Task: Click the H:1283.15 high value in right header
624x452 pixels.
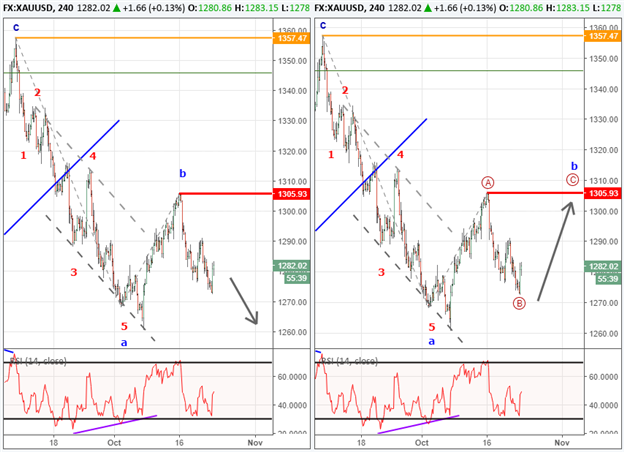Action: pyautogui.click(x=567, y=8)
